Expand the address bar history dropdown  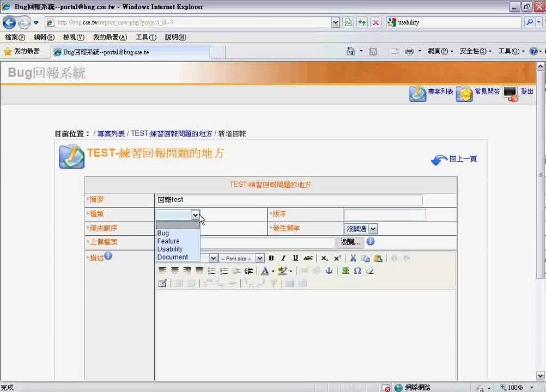[x=335, y=23]
